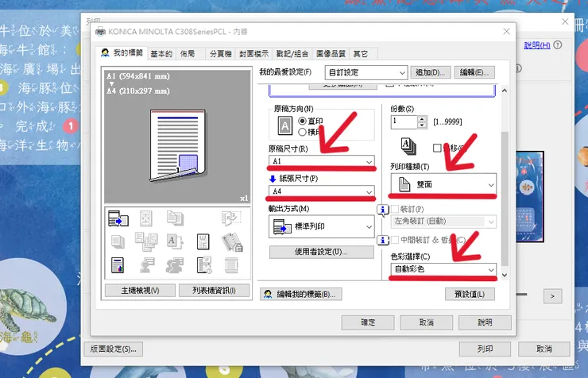Click the collated A pages icon under copies
The image size is (588, 378).
click(x=408, y=147)
